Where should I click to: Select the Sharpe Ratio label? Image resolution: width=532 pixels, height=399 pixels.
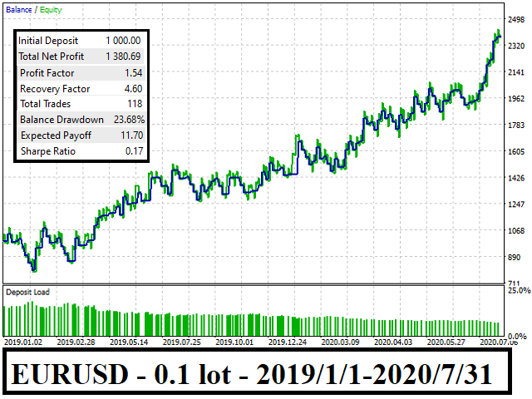48,151
